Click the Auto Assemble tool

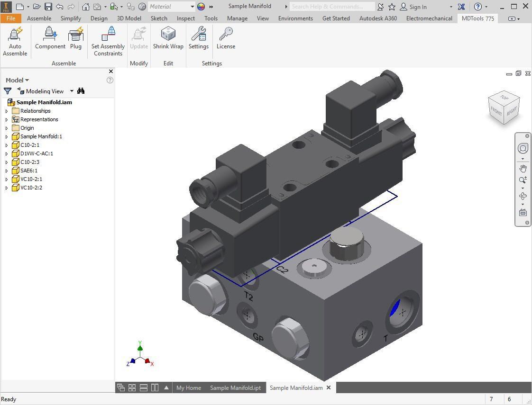pyautogui.click(x=15, y=42)
